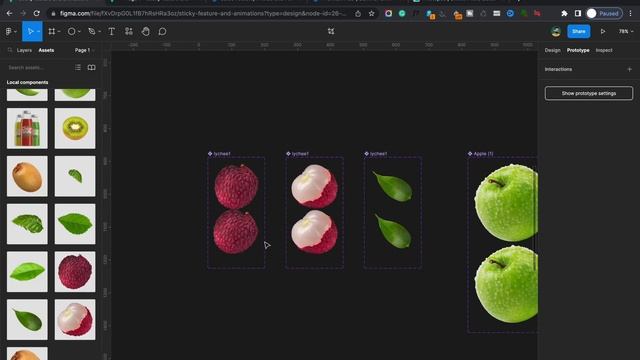Select the Ellipse shape tool
This screenshot has height=360, width=640.
(x=71, y=31)
